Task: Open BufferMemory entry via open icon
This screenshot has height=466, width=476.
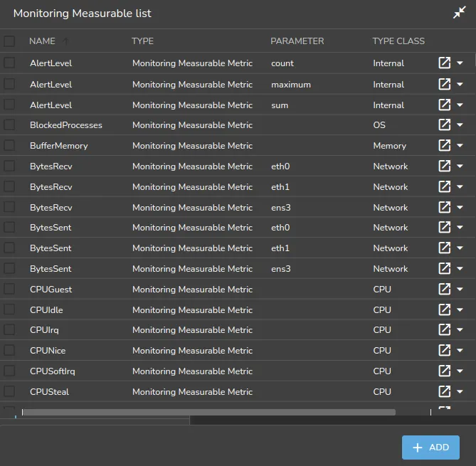Action: tap(445, 145)
